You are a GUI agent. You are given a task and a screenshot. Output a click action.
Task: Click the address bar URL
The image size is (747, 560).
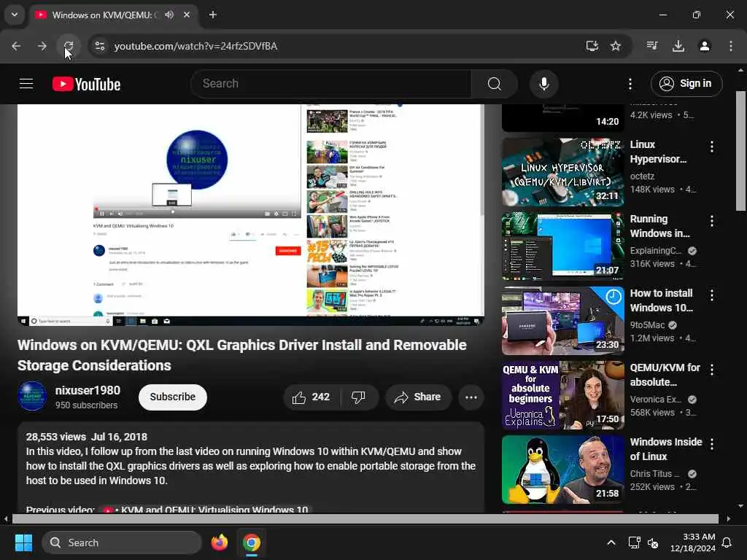pyautogui.click(x=196, y=46)
